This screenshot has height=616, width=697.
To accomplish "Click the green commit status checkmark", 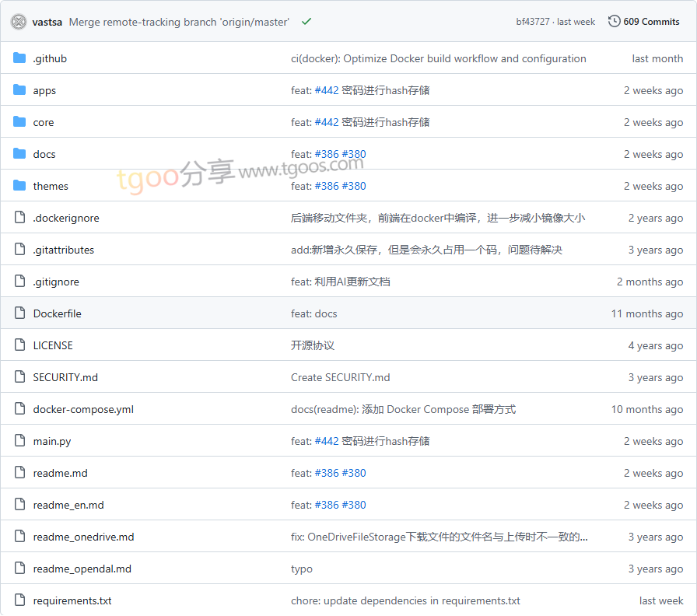I will point(306,22).
